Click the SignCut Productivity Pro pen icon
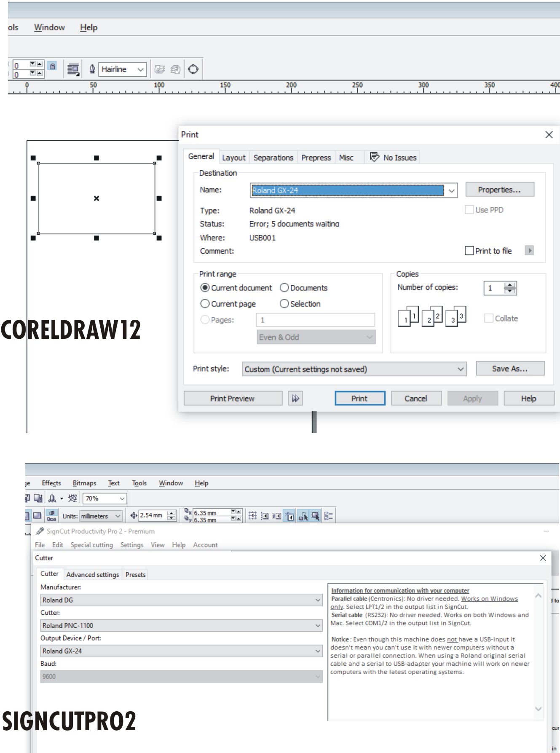560x753 pixels. pyautogui.click(x=40, y=531)
